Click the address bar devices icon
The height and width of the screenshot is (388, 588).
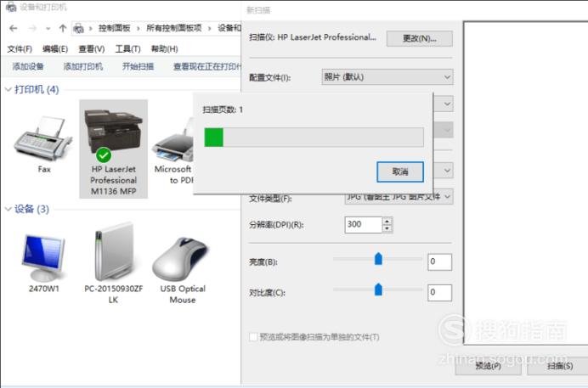(78, 29)
